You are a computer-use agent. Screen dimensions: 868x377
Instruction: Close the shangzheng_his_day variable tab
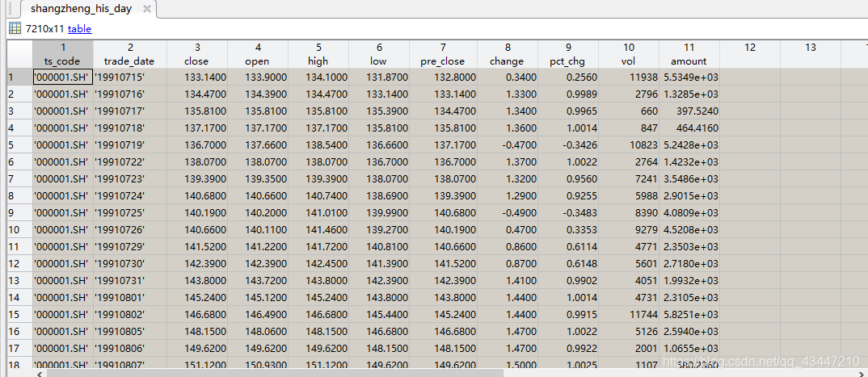pyautogui.click(x=145, y=10)
